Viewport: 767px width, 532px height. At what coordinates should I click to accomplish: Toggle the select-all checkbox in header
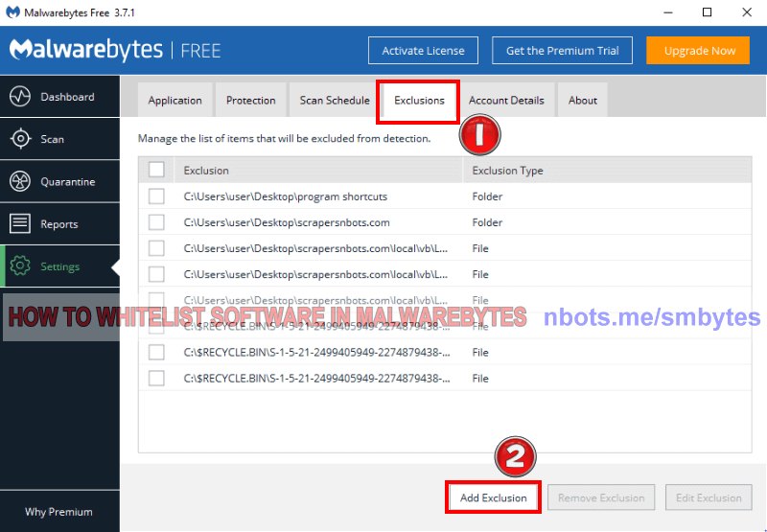[x=156, y=170]
